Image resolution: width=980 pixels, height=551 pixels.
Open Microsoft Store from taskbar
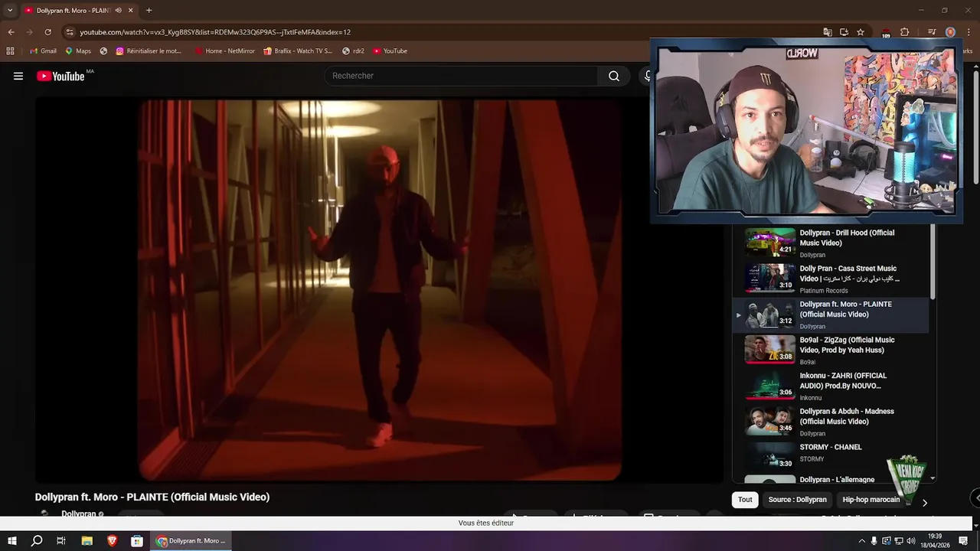pos(136,541)
